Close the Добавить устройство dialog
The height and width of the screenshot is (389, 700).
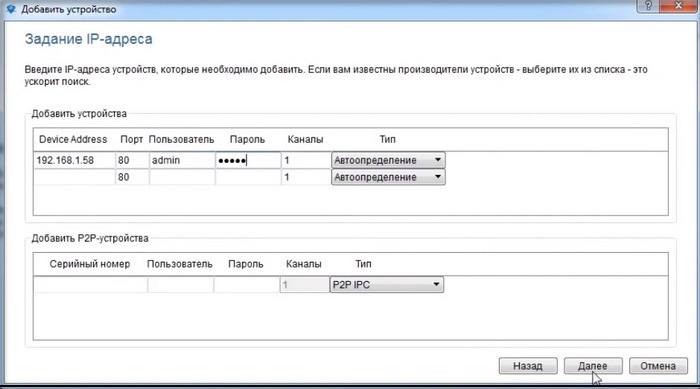point(679,6)
